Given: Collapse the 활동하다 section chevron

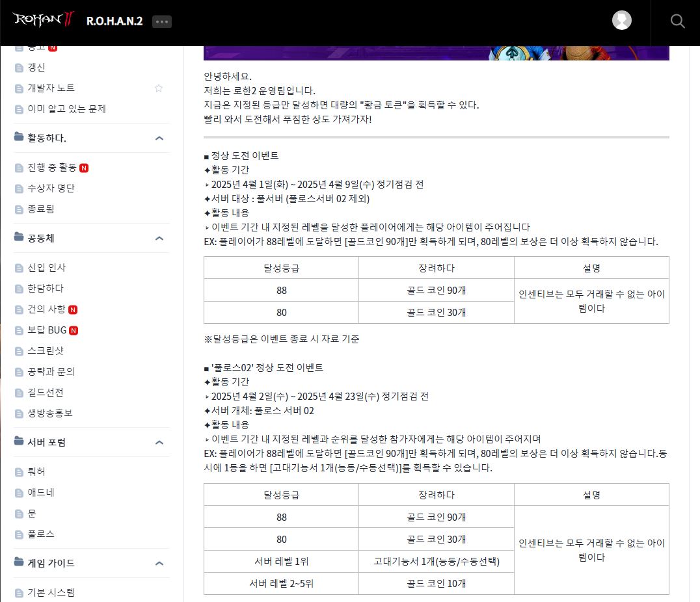Looking at the screenshot, I should tap(159, 138).
